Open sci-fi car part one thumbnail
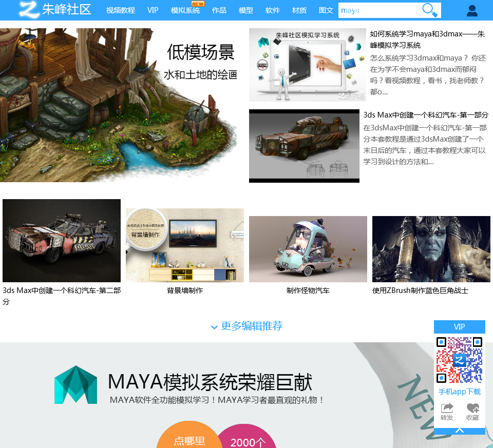This screenshot has height=448, width=493. [x=304, y=146]
